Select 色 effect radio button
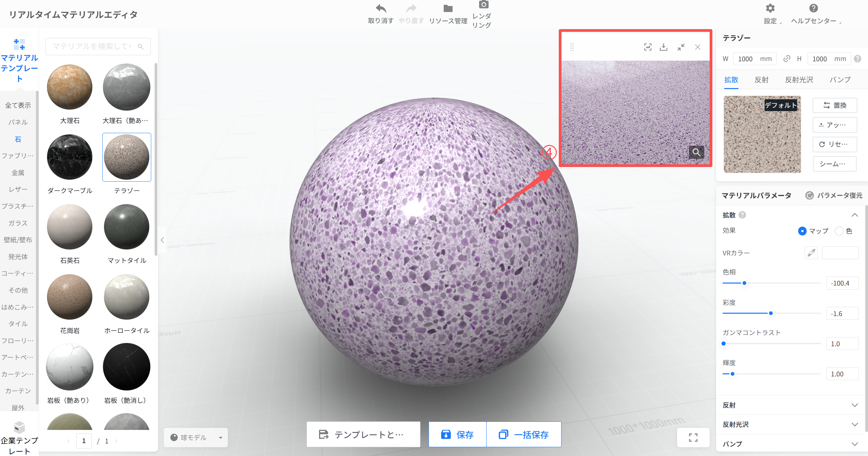 (839, 231)
